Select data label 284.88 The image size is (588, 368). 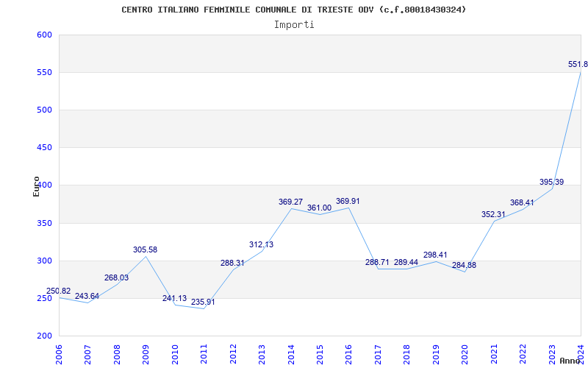click(x=465, y=265)
